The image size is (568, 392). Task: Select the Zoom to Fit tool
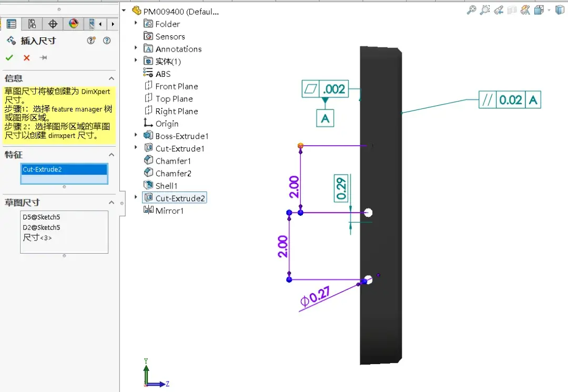472,10
